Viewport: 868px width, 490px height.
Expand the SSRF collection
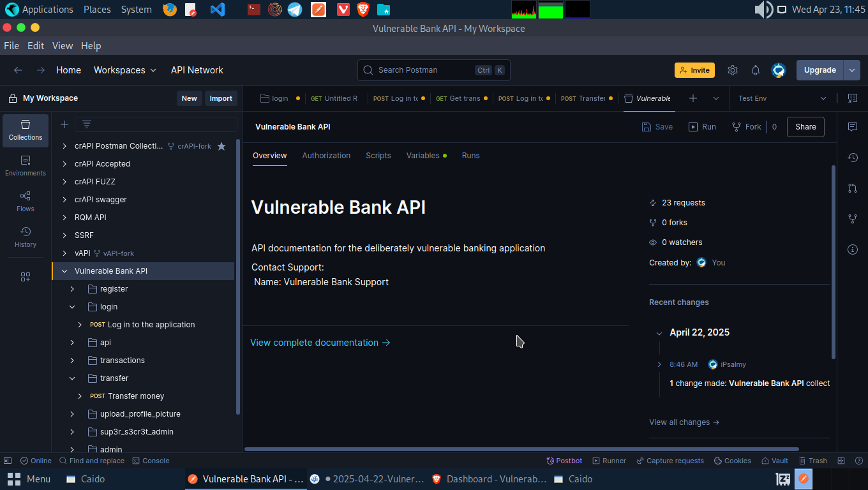[x=64, y=235]
